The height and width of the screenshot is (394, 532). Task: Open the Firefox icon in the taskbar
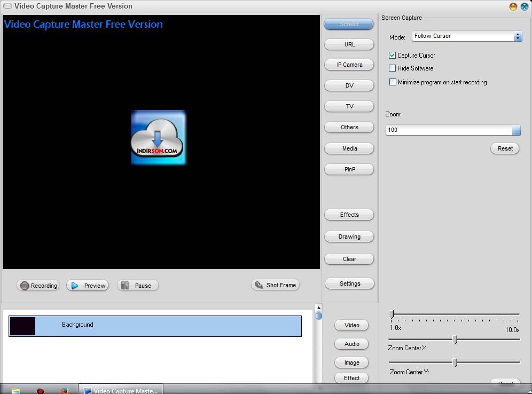[65, 391]
